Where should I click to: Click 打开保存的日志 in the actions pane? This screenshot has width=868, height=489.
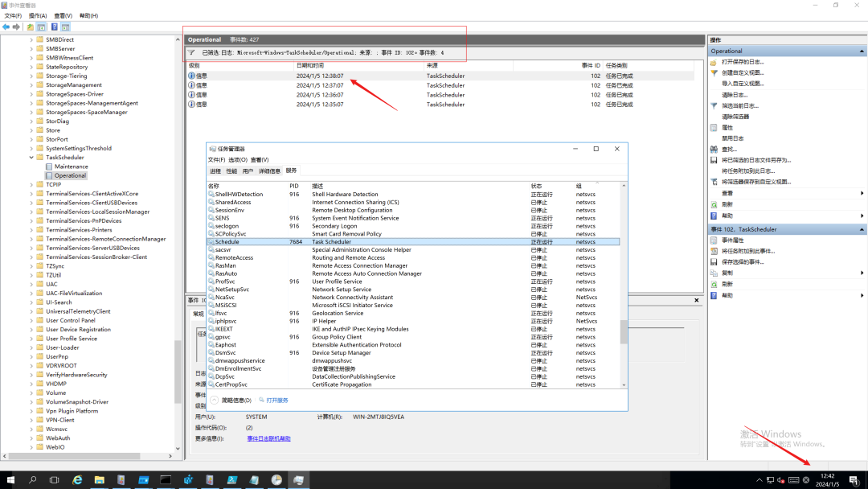tap(743, 62)
